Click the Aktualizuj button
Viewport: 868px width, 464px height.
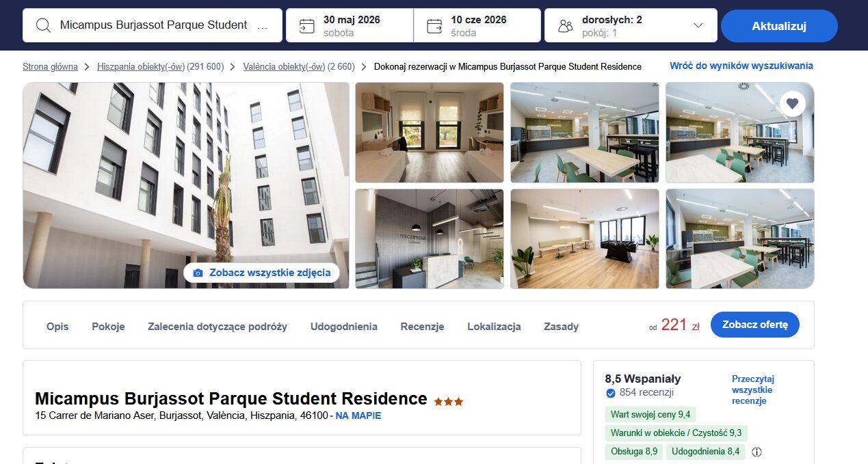point(779,26)
